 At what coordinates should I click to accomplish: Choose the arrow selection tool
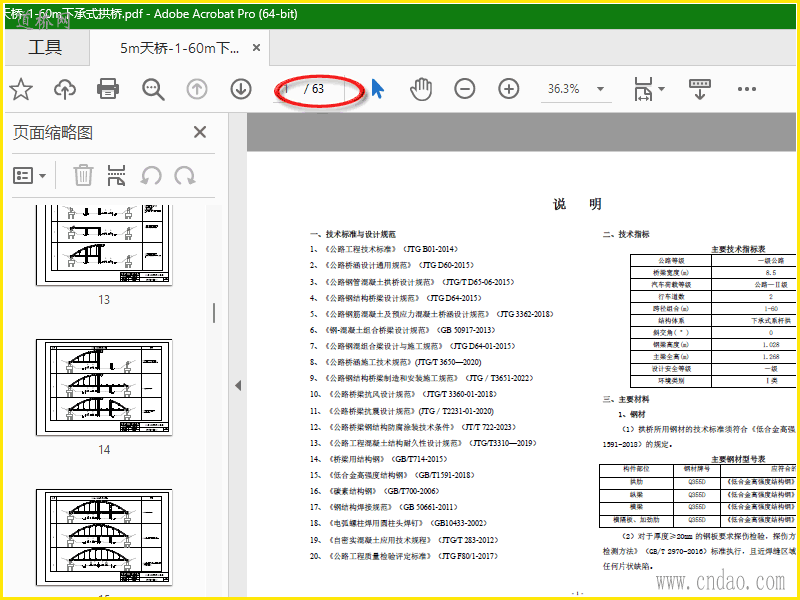(x=378, y=89)
